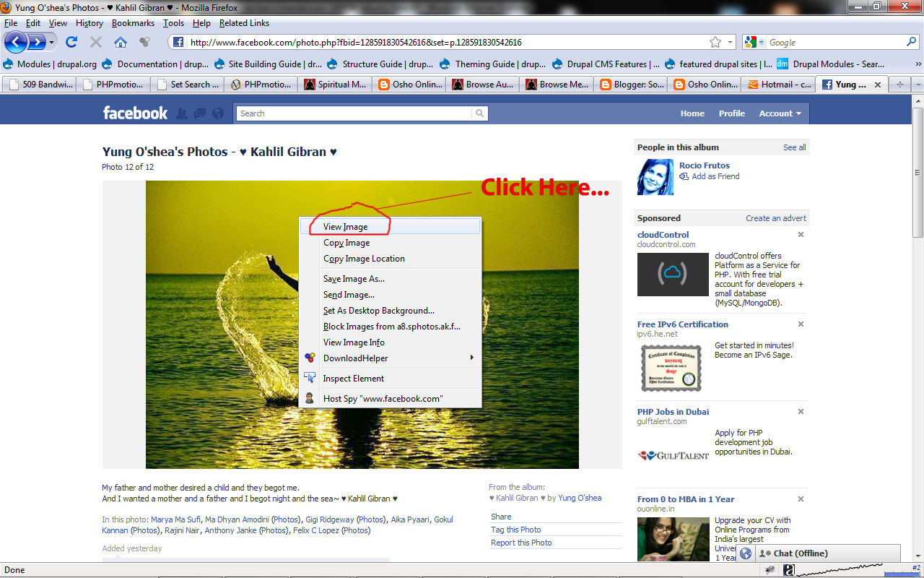Image resolution: width=924 pixels, height=578 pixels.
Task: Open the Google search engine dropdown
Action: (x=757, y=41)
